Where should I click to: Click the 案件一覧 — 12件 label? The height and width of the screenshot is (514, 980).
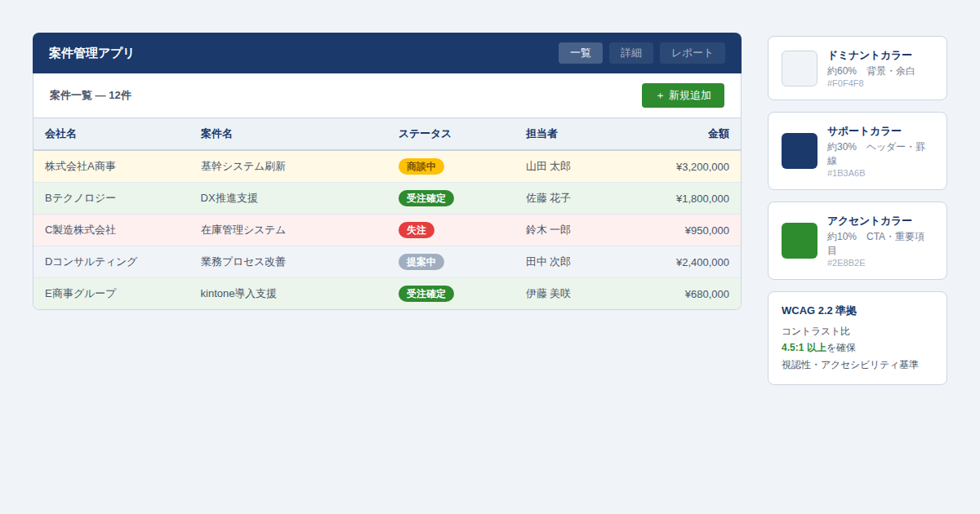pyautogui.click(x=91, y=95)
